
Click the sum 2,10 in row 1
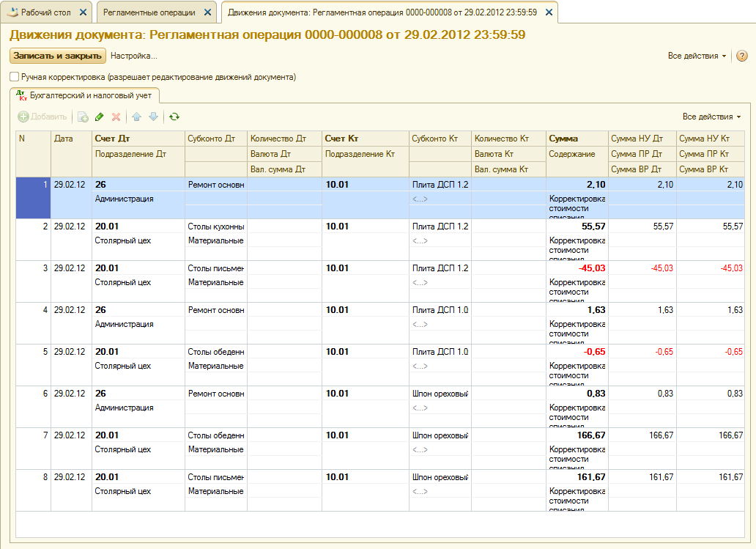[x=596, y=184]
